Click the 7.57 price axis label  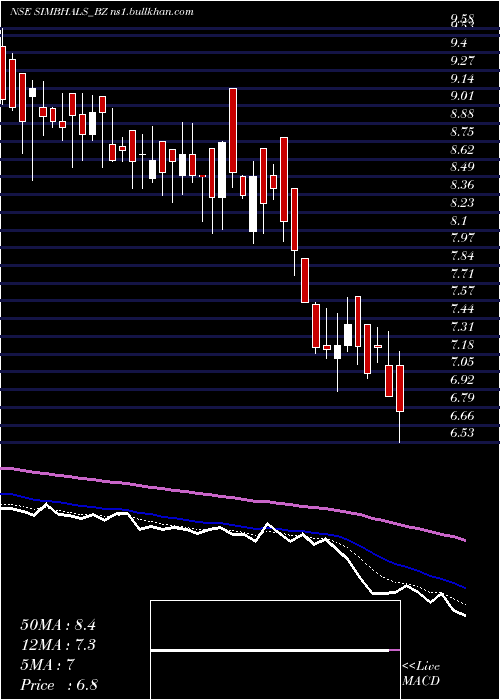[462, 291]
